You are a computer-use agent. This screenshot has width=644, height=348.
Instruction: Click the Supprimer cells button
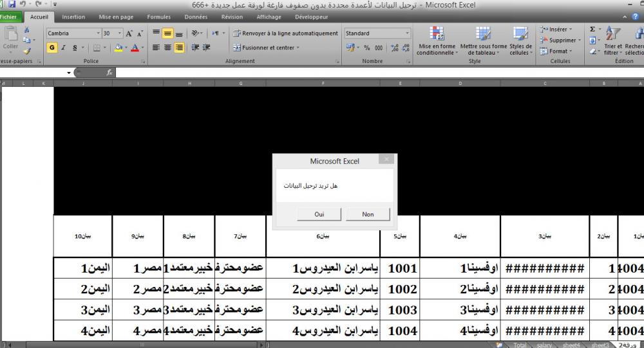pos(560,41)
